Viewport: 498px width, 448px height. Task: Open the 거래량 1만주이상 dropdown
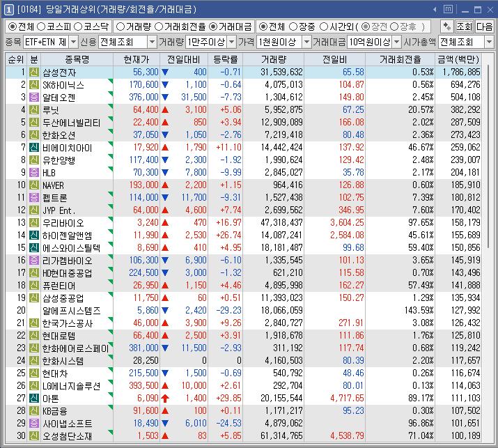click(232, 42)
